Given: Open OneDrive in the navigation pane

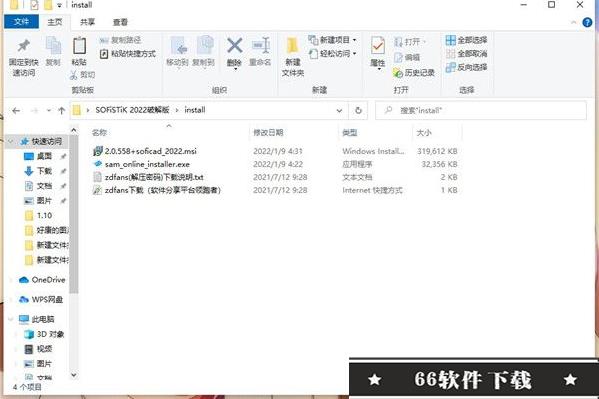Looking at the screenshot, I should pos(42,280).
